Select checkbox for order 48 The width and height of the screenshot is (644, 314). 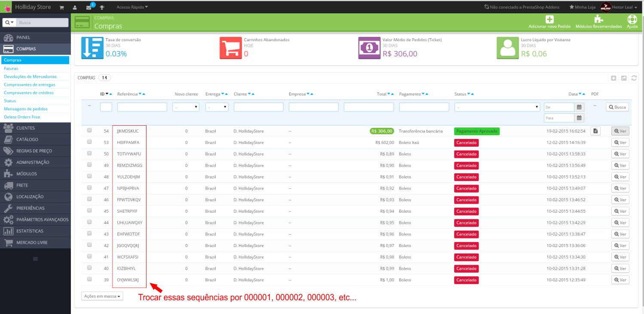(x=89, y=176)
